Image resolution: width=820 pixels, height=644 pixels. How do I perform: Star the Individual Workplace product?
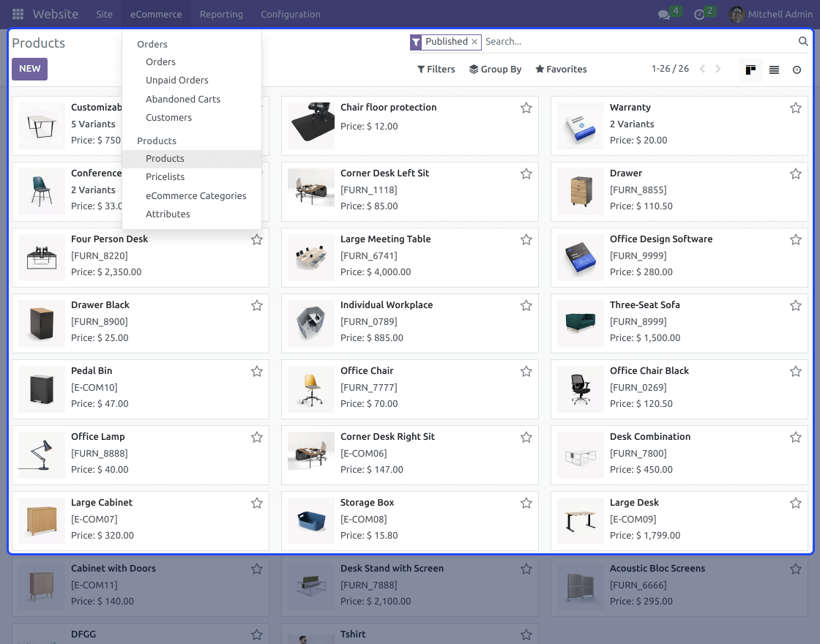click(526, 306)
